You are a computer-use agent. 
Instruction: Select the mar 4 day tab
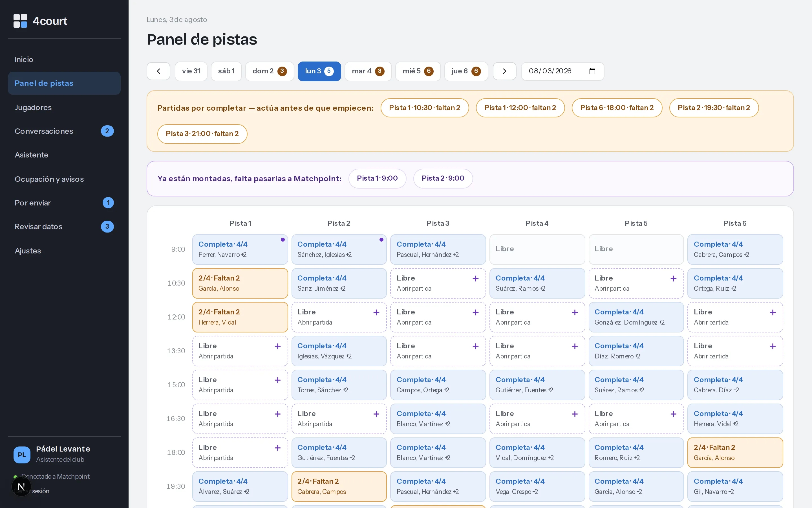368,71
